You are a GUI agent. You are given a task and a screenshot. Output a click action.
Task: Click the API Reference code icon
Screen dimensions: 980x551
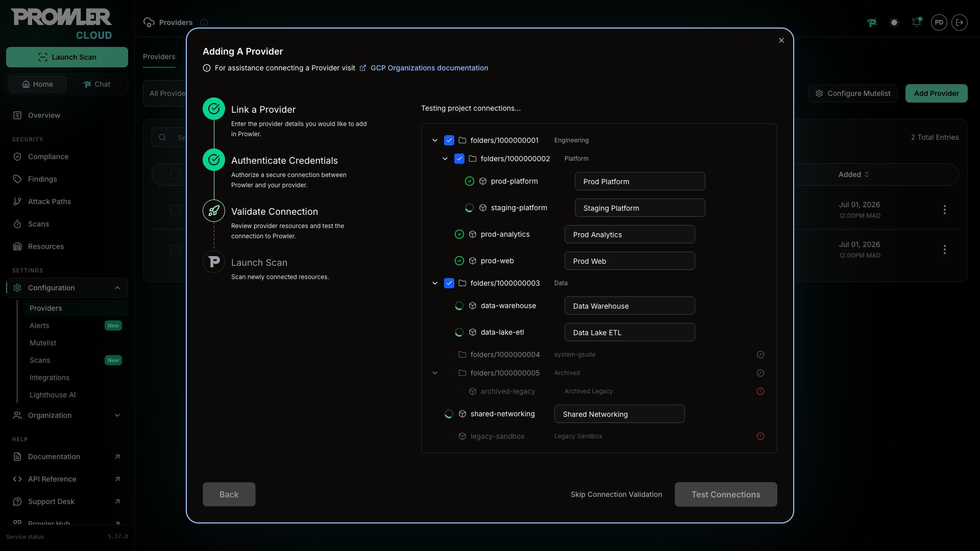(x=17, y=479)
